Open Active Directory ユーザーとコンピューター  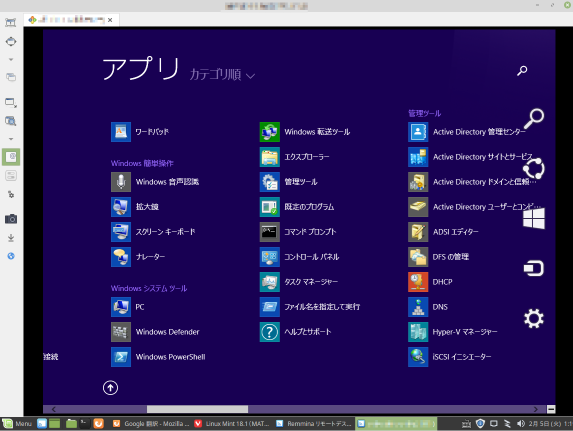[474, 207]
